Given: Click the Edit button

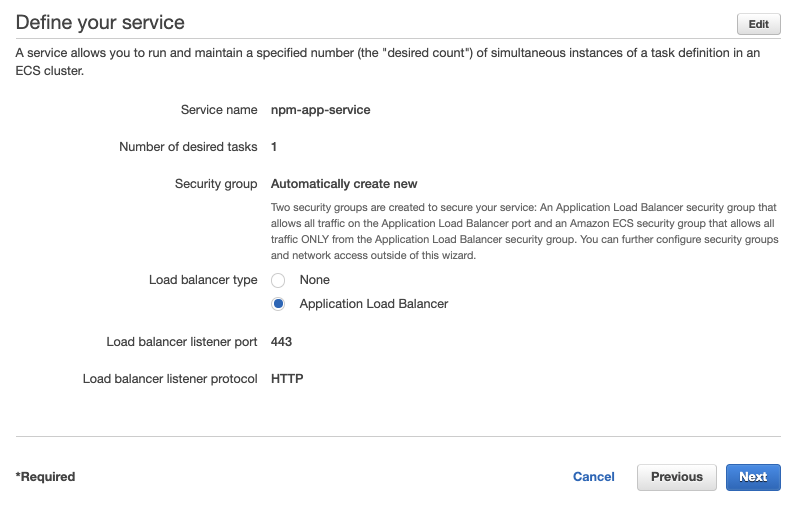Looking at the screenshot, I should coord(758,24).
